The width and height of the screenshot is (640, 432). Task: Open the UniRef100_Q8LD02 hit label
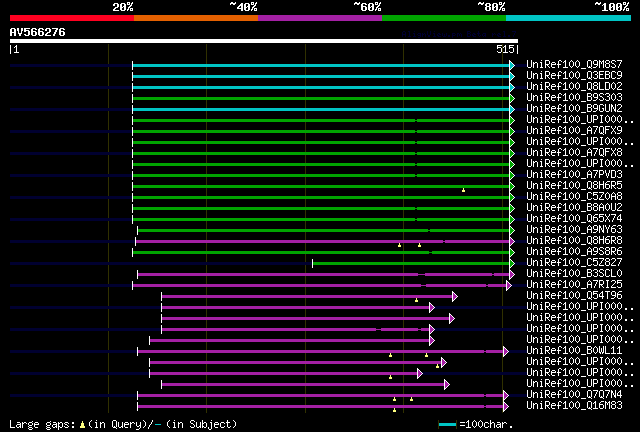[x=574, y=87]
